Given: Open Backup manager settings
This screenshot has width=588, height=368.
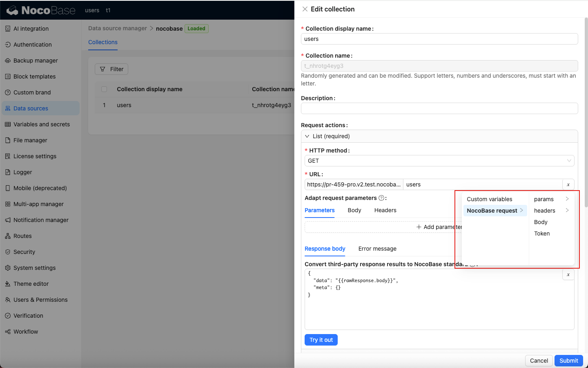Looking at the screenshot, I should coord(36,61).
